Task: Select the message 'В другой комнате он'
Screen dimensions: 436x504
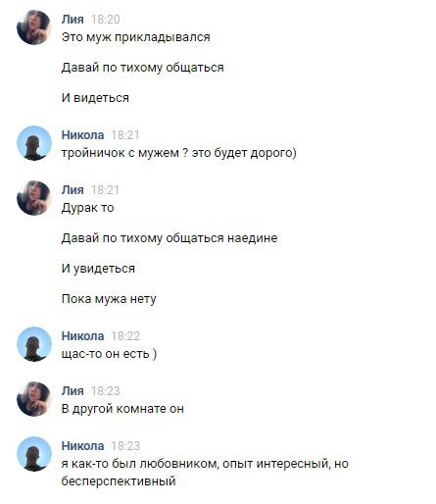Action: pos(122,409)
